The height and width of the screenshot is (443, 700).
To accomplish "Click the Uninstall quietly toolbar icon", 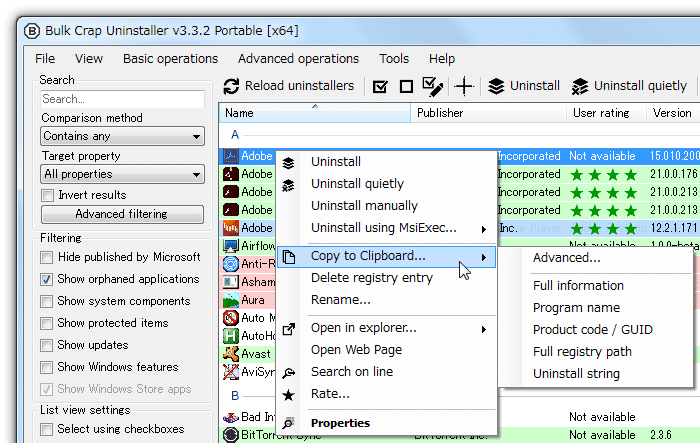I will 580,86.
